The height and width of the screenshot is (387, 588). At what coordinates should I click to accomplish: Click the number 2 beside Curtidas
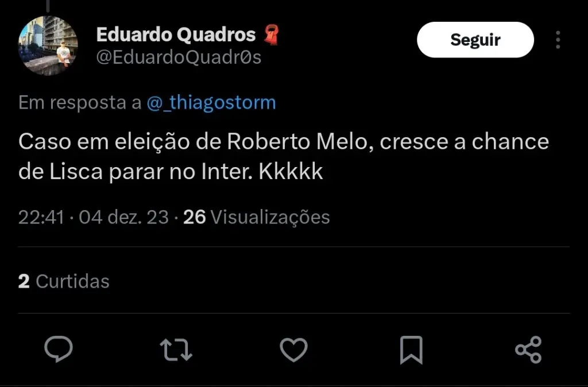(x=24, y=281)
